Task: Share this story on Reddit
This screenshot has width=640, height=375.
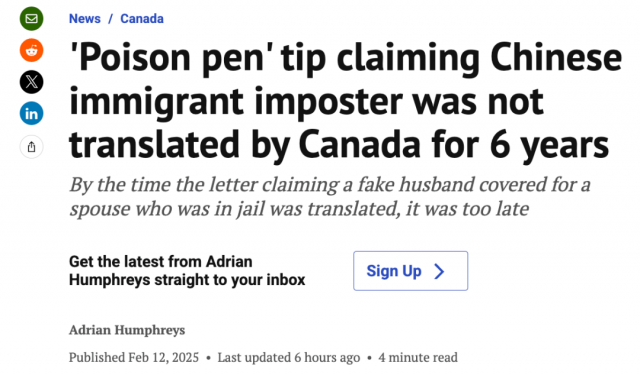Action: tap(31, 51)
